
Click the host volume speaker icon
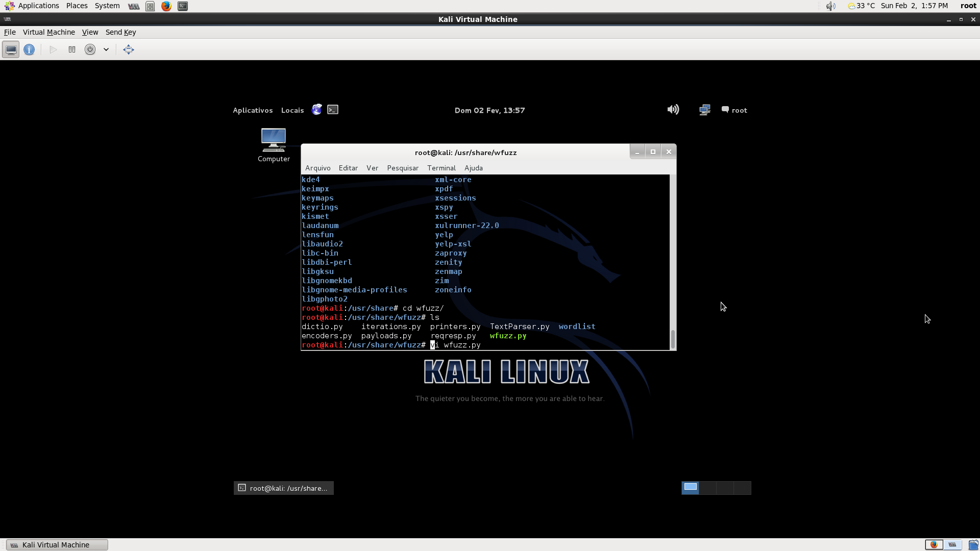[831, 6]
